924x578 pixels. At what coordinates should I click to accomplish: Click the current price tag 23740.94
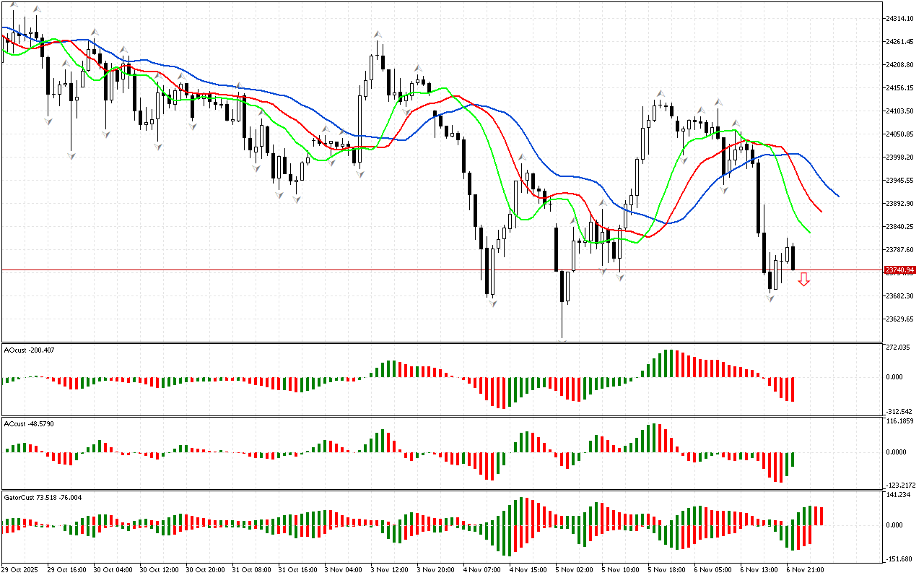(899, 270)
